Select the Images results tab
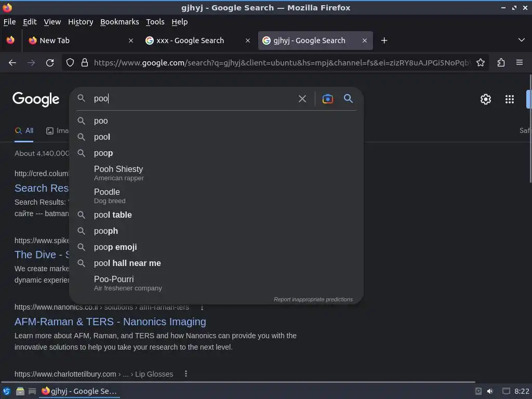The width and height of the screenshot is (532, 399). (x=57, y=130)
